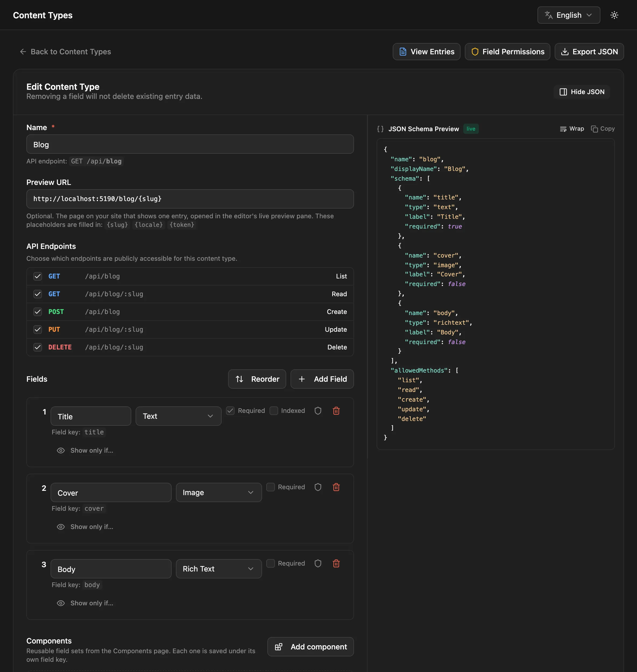Toggle the light/dark theme sun icon
637x672 pixels.
tap(614, 15)
